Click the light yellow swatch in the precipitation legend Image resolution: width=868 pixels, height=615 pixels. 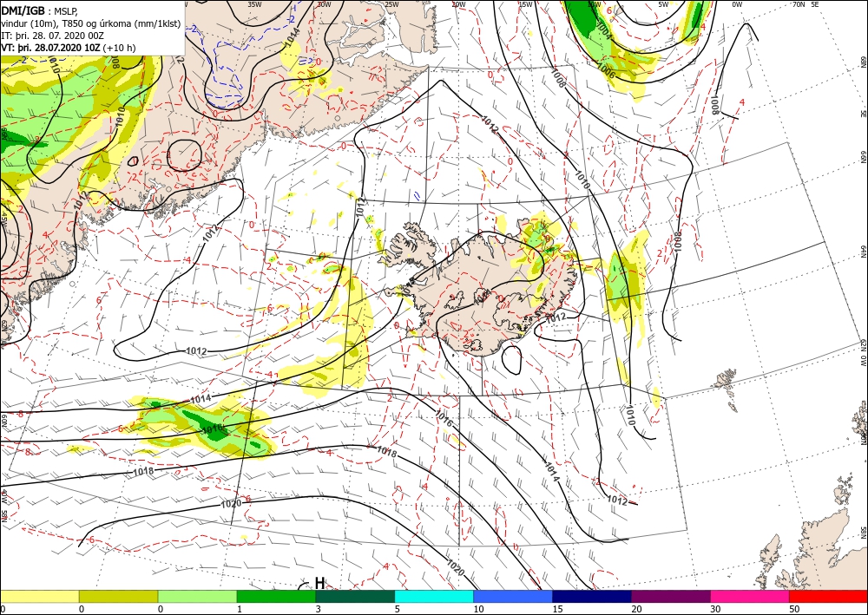point(39,596)
